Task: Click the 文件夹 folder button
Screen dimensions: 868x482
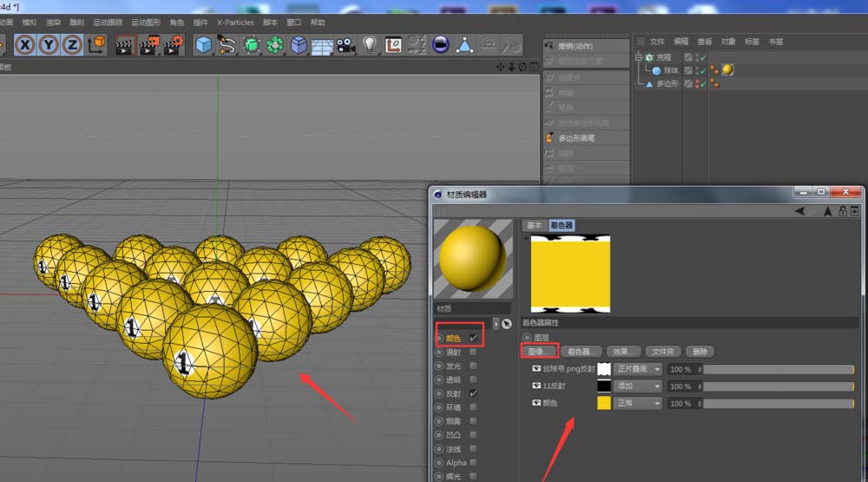Action: click(x=662, y=351)
